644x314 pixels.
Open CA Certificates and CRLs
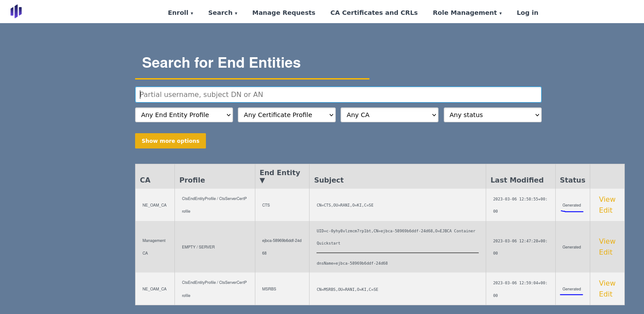point(374,13)
